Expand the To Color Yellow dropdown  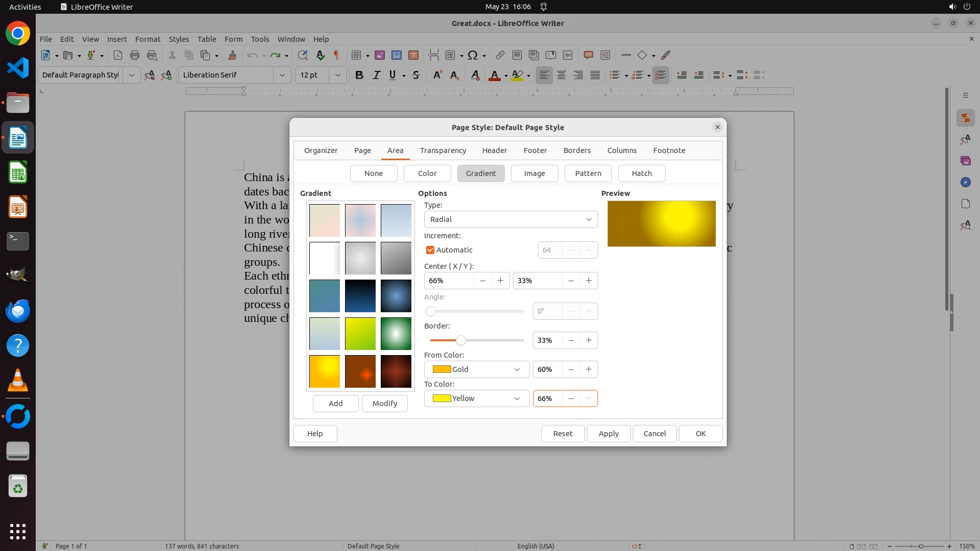(x=476, y=398)
